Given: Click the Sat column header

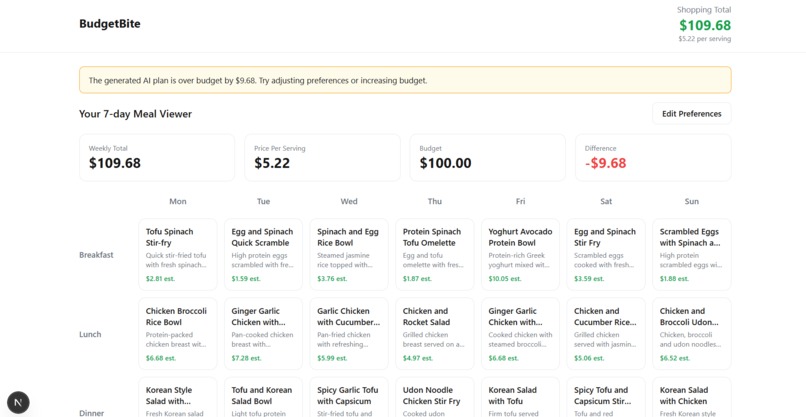Looking at the screenshot, I should 606,202.
